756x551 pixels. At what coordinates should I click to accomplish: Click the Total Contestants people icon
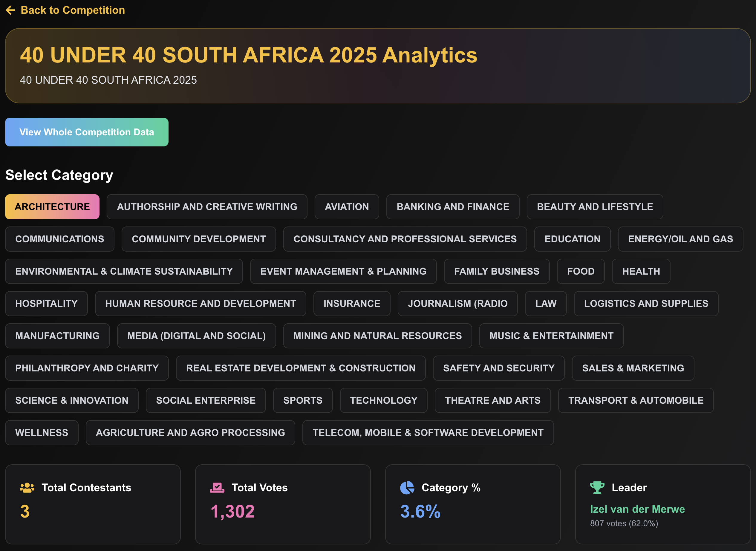click(x=27, y=488)
